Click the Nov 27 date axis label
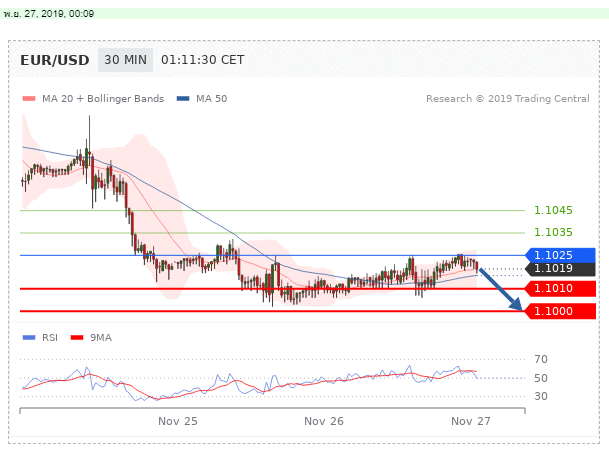 [x=470, y=421]
